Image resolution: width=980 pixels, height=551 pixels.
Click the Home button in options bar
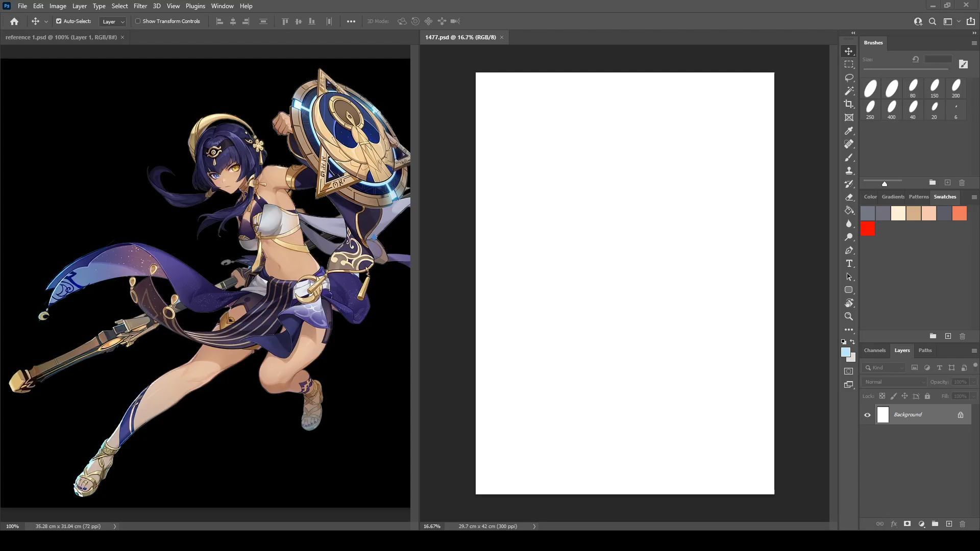point(14,21)
